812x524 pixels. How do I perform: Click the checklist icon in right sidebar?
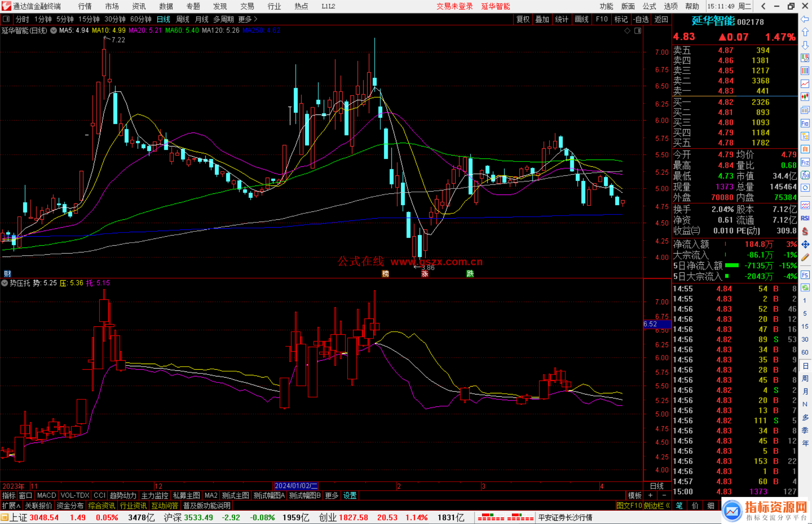(805, 58)
